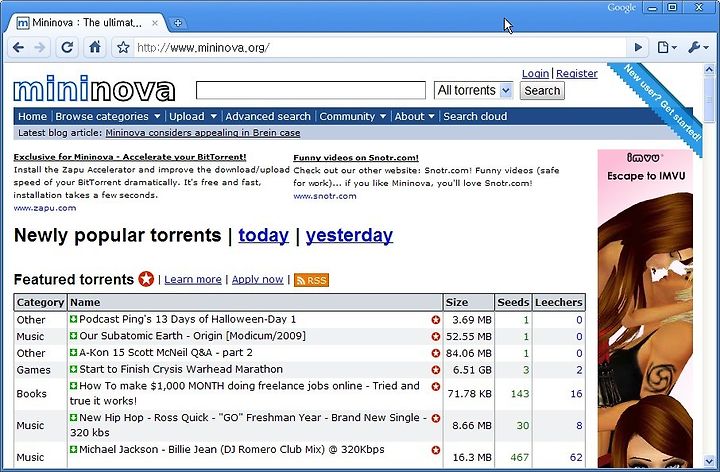Open the Mininova considers appealing in Brein case article
This screenshot has height=472, width=720.
[x=202, y=133]
